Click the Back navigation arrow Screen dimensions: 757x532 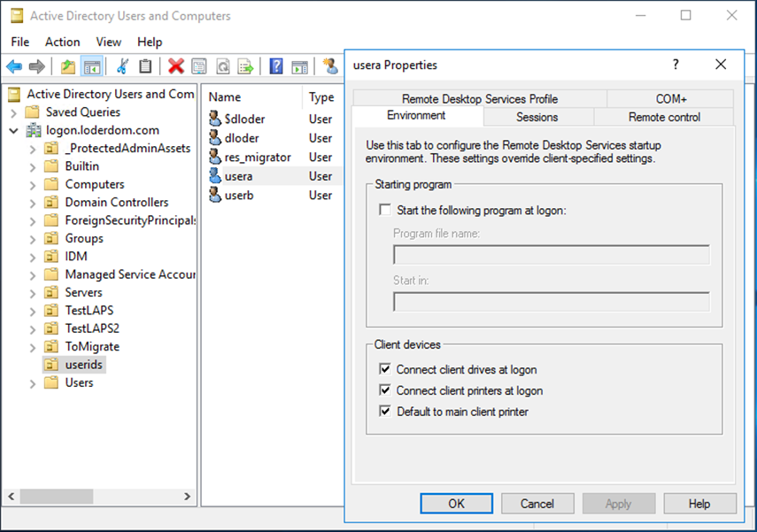click(14, 66)
